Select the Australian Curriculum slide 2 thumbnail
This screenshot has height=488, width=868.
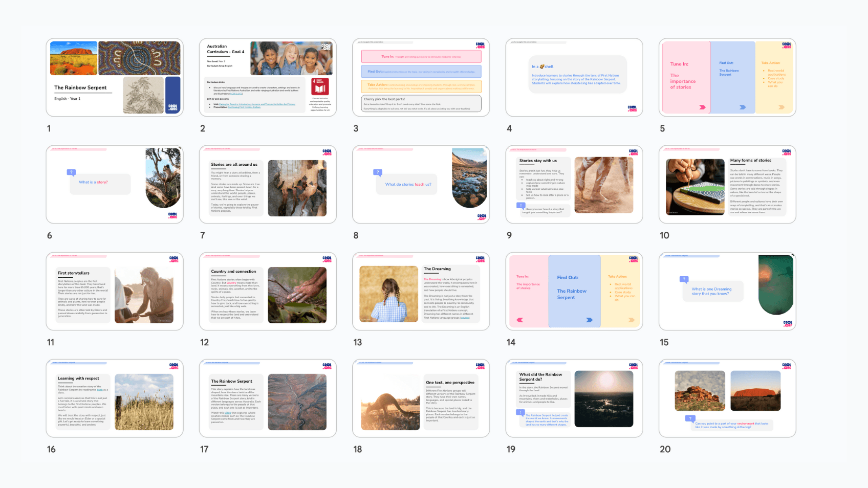pos(267,77)
